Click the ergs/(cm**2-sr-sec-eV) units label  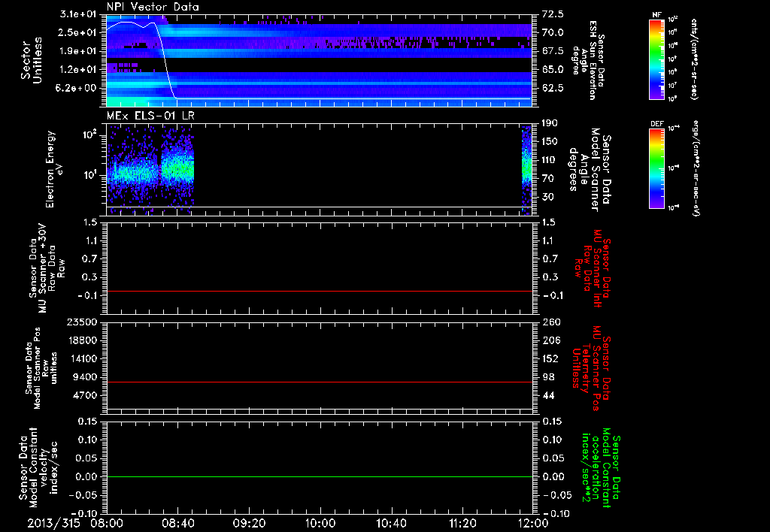click(696, 168)
